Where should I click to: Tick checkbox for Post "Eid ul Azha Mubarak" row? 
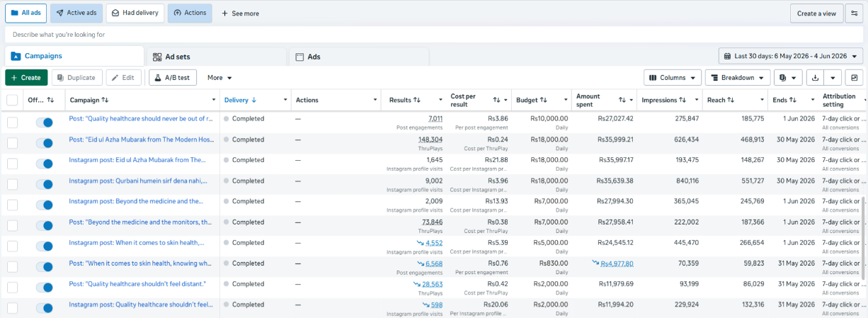click(x=12, y=143)
